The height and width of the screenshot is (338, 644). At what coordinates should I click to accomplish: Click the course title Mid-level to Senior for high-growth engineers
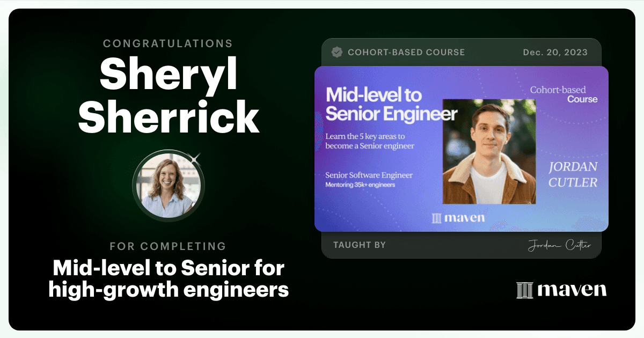point(169,278)
